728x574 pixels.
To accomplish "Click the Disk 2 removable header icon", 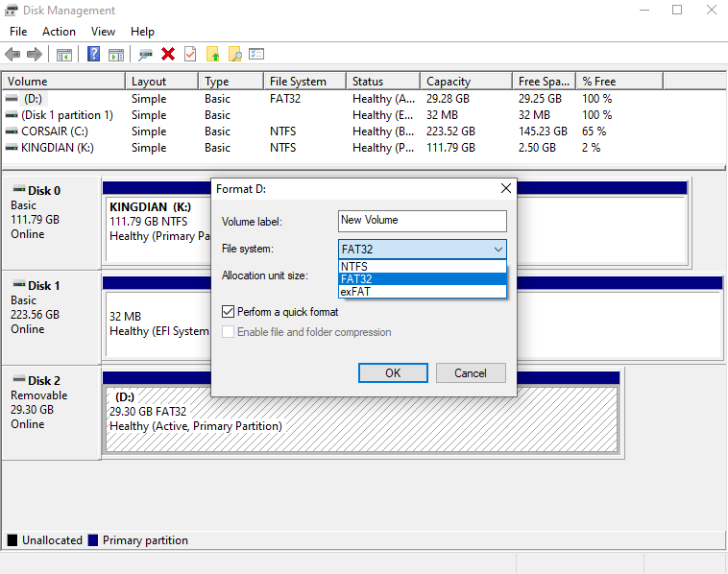I will click(19, 379).
